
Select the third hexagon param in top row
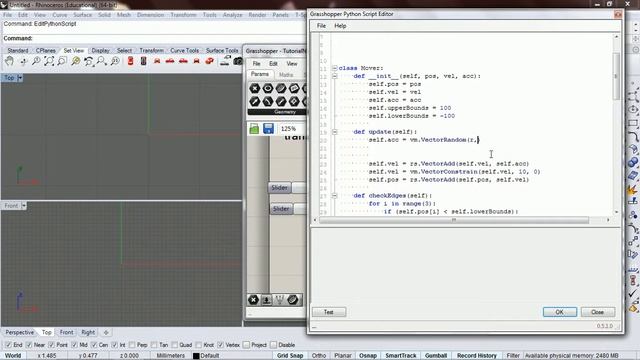click(281, 88)
